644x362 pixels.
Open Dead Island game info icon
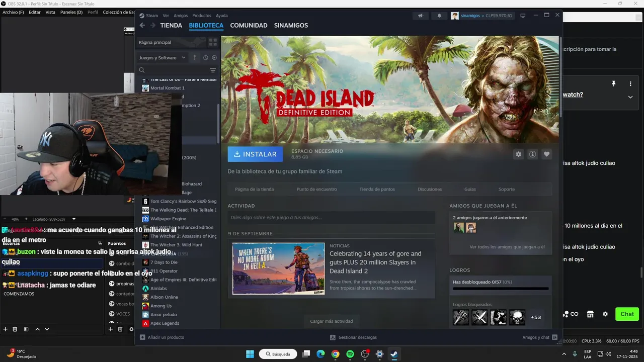[532, 154]
